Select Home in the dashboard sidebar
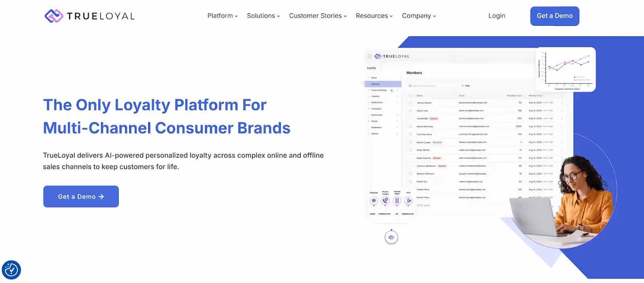The image size is (644, 283). (374, 78)
